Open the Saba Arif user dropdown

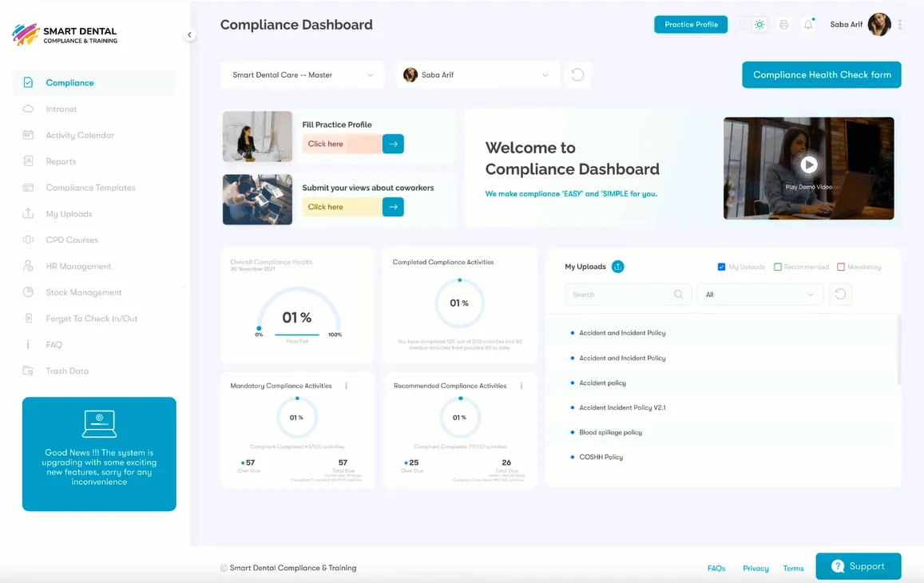(x=478, y=75)
